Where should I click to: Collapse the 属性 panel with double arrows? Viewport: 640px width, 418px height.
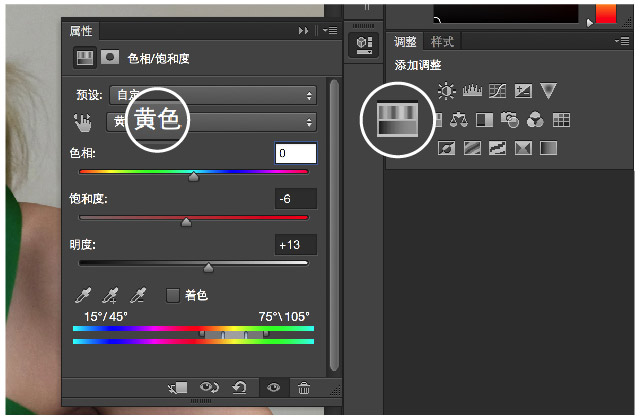303,31
